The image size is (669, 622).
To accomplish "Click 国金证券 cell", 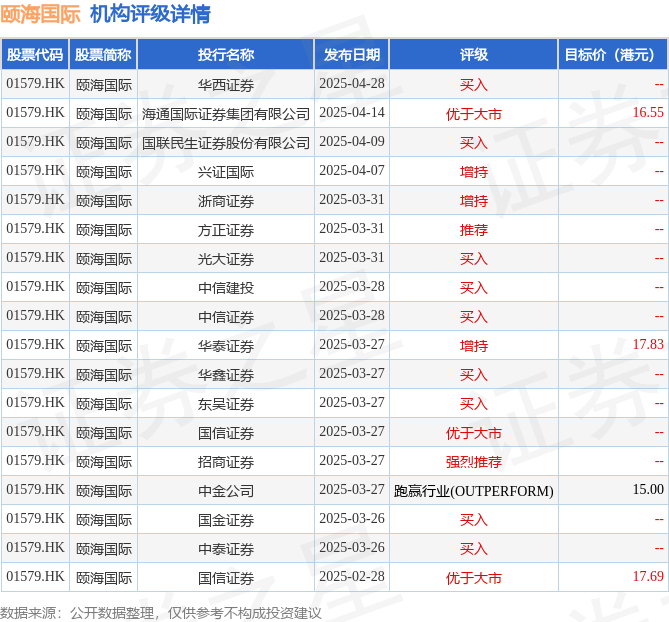I will [x=226, y=520].
